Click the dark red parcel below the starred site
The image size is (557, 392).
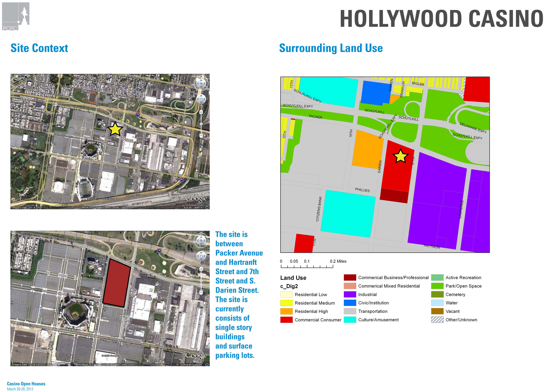point(394,196)
